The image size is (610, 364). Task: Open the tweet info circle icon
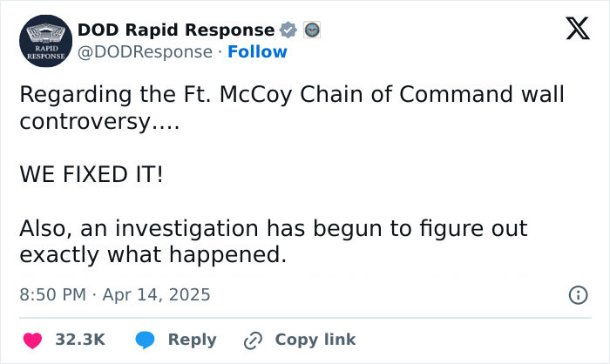coord(577,295)
